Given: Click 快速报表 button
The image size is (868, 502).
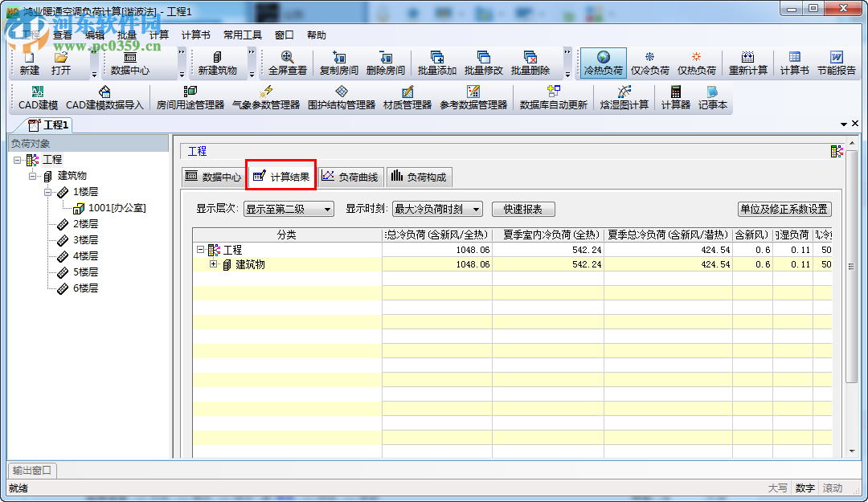Looking at the screenshot, I should click(523, 209).
